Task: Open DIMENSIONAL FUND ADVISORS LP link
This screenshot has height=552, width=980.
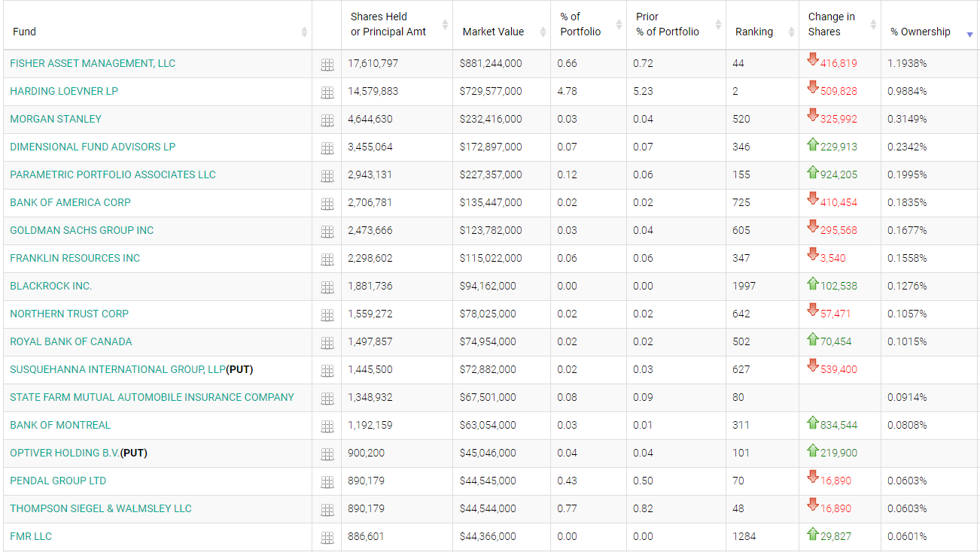Action: [x=93, y=147]
